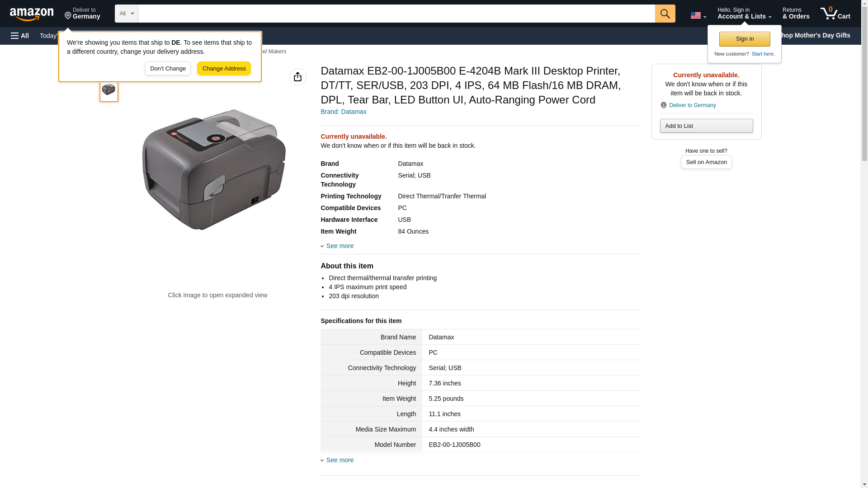This screenshot has width=868, height=488.
Task: Click Sell on Amazon button
Action: pyautogui.click(x=706, y=162)
